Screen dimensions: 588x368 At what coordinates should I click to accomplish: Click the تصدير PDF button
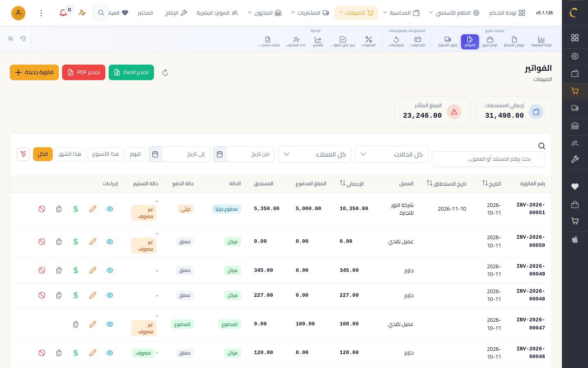tap(84, 72)
